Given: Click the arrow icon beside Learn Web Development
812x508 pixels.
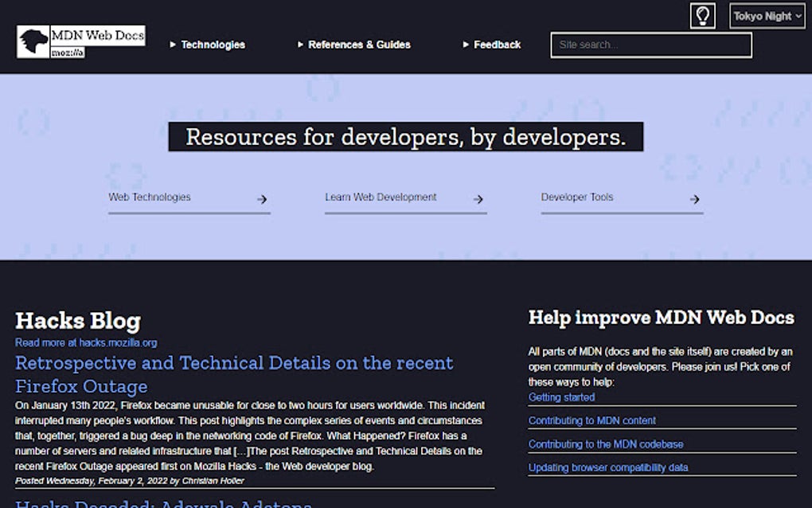Looking at the screenshot, I should pos(478,200).
